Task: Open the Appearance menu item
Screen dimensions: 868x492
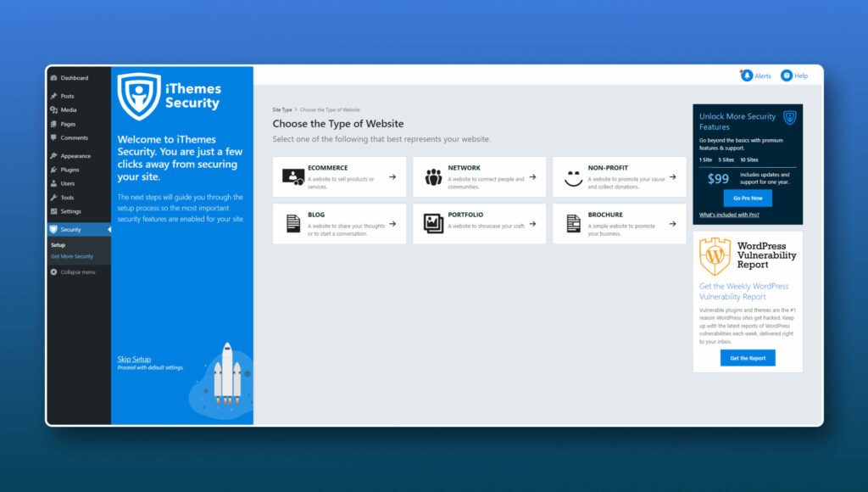Action: [x=71, y=156]
